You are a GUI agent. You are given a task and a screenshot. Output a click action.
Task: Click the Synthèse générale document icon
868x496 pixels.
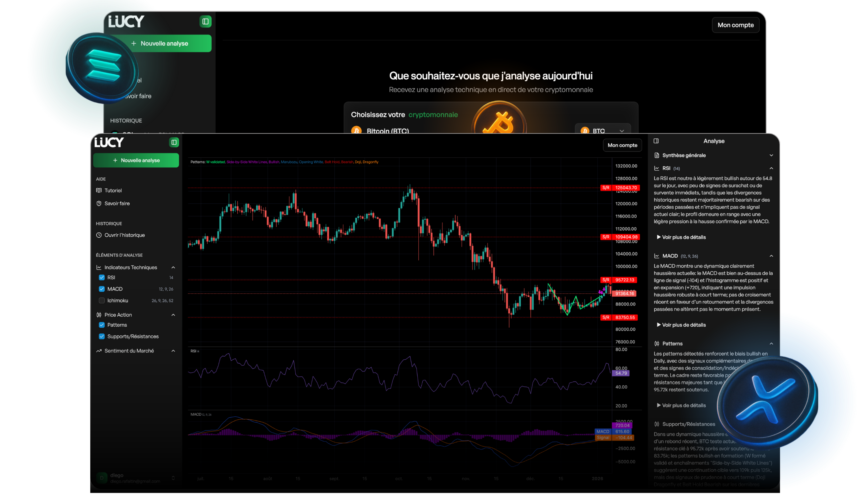coord(656,155)
